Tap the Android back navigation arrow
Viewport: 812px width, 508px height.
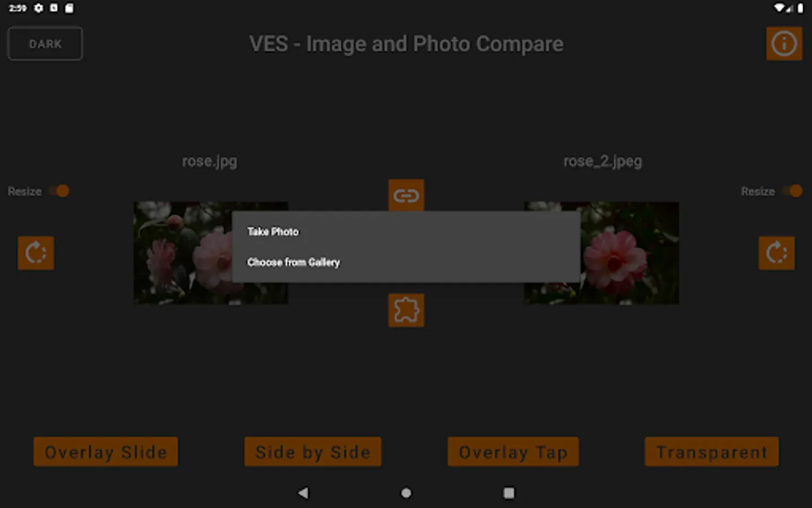click(303, 493)
